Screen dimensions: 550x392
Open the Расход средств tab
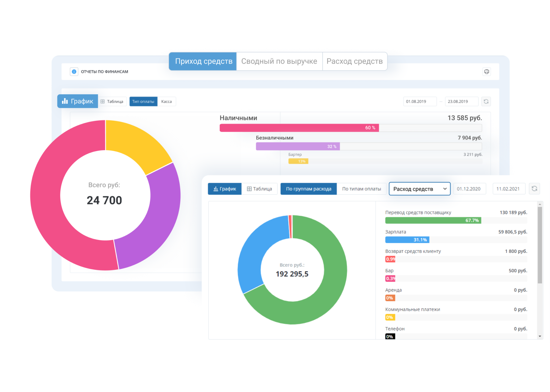pos(355,61)
